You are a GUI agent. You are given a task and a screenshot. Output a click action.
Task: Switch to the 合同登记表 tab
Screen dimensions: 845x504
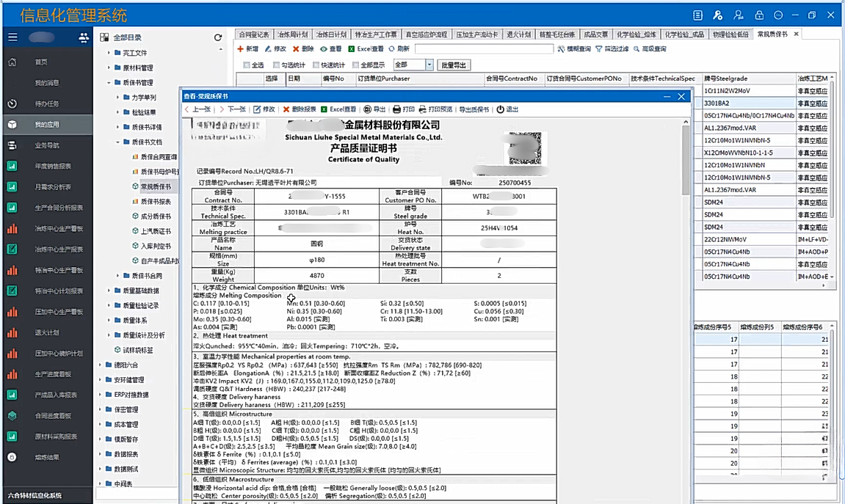254,34
